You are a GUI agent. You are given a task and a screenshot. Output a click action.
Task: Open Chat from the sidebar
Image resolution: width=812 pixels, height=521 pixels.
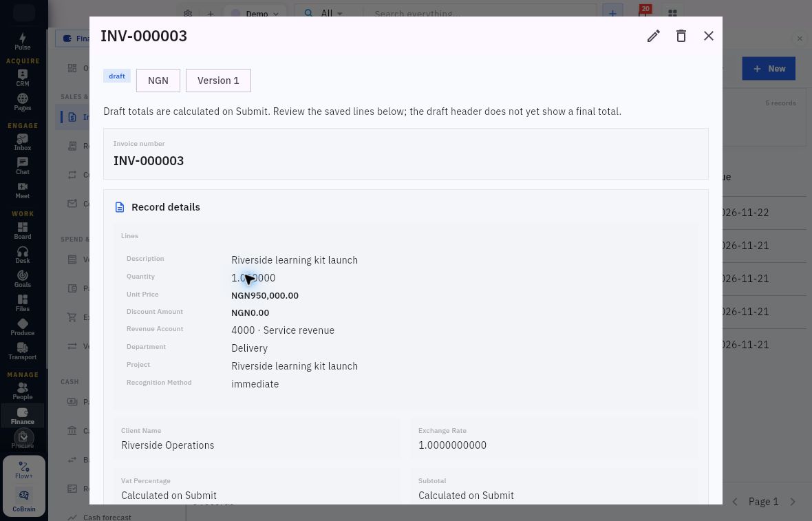pyautogui.click(x=22, y=167)
